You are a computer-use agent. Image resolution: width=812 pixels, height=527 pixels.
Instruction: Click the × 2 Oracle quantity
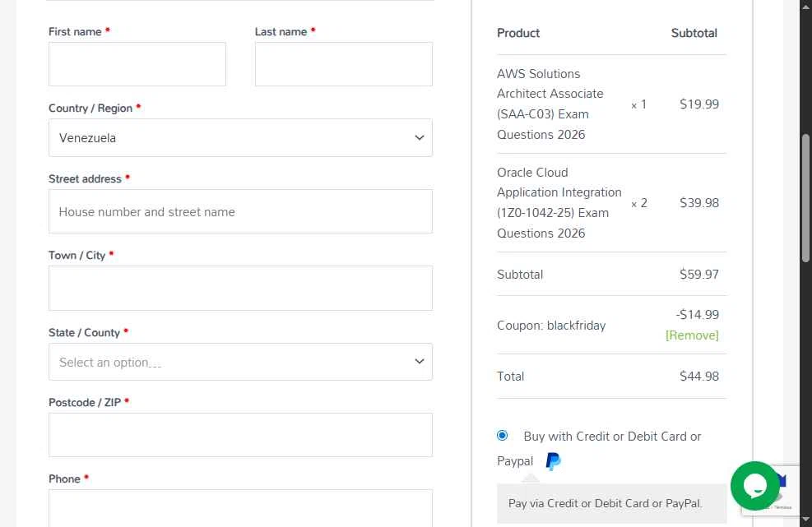[x=639, y=203]
